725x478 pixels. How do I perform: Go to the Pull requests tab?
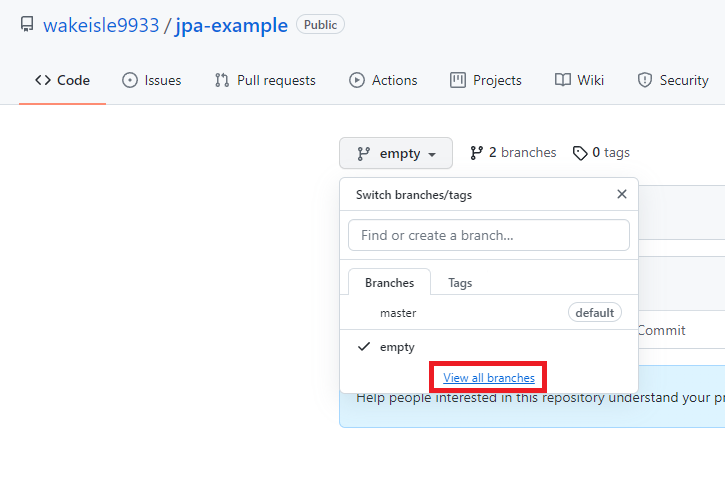point(265,80)
